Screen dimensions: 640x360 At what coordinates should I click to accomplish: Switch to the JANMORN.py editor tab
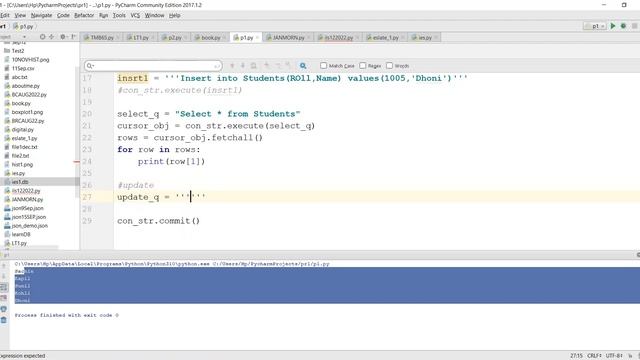288,37
